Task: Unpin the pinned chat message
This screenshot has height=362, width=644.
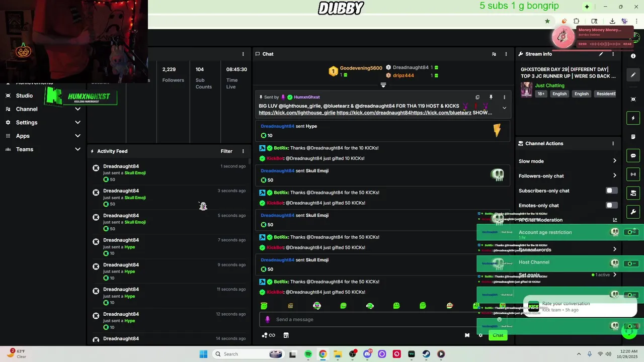Action: (491, 97)
